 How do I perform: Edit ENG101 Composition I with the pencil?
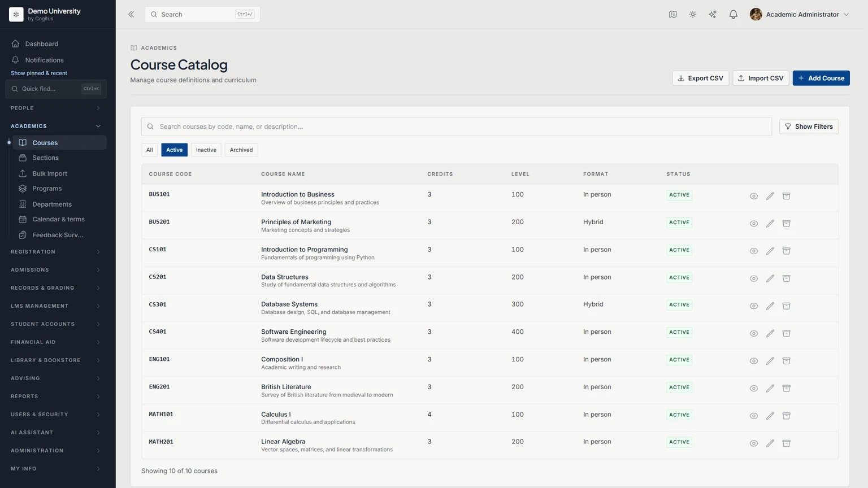point(770,361)
